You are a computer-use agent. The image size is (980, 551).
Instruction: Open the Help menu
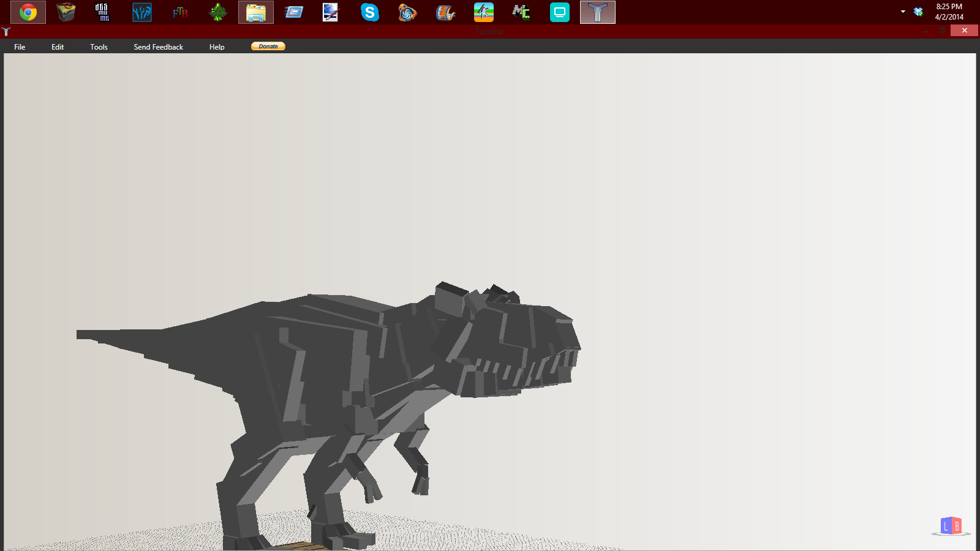point(217,47)
